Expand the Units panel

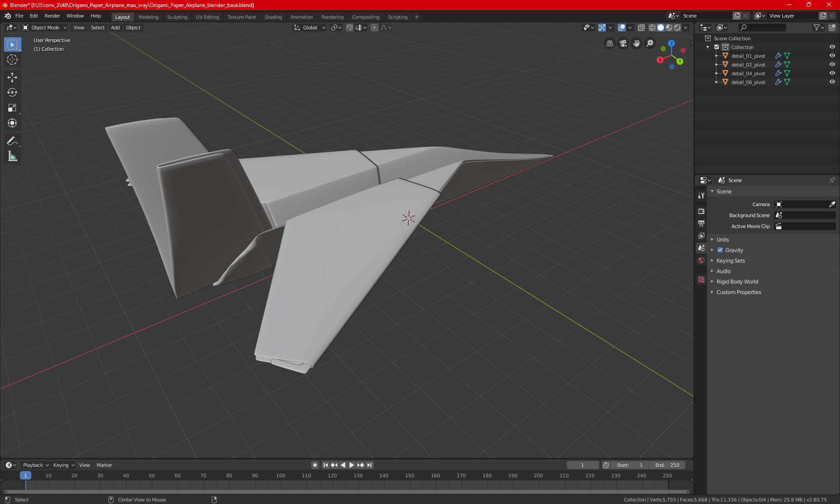[723, 240]
